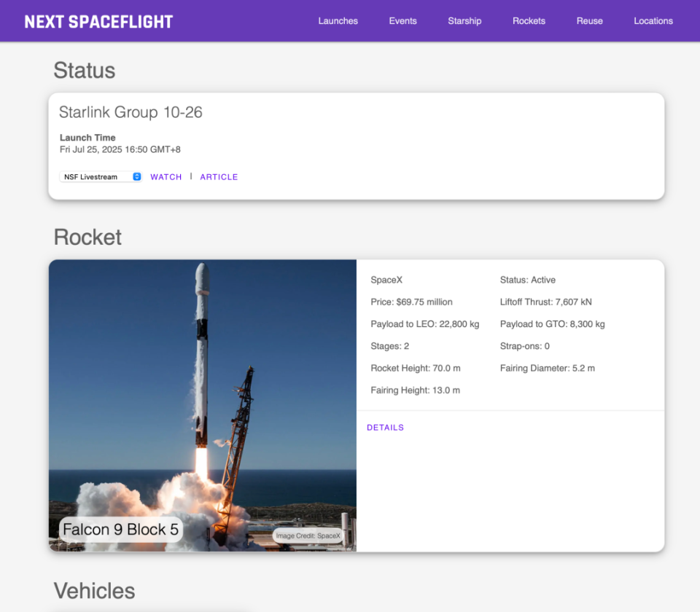Click the Falcon 9 Block 5 label

121,530
